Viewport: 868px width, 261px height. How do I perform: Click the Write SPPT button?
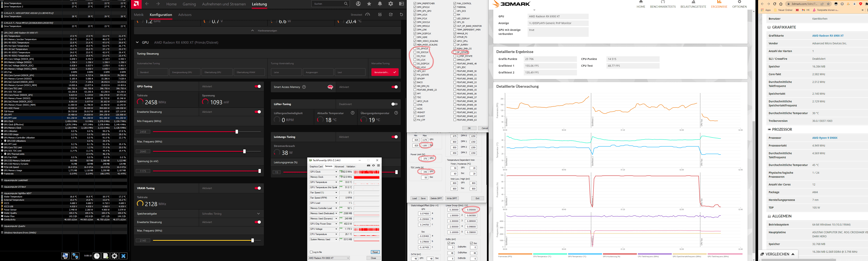coord(452,198)
